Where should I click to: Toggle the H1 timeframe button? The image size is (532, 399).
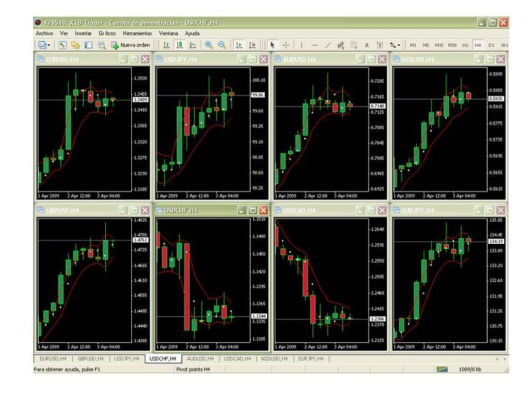point(465,45)
